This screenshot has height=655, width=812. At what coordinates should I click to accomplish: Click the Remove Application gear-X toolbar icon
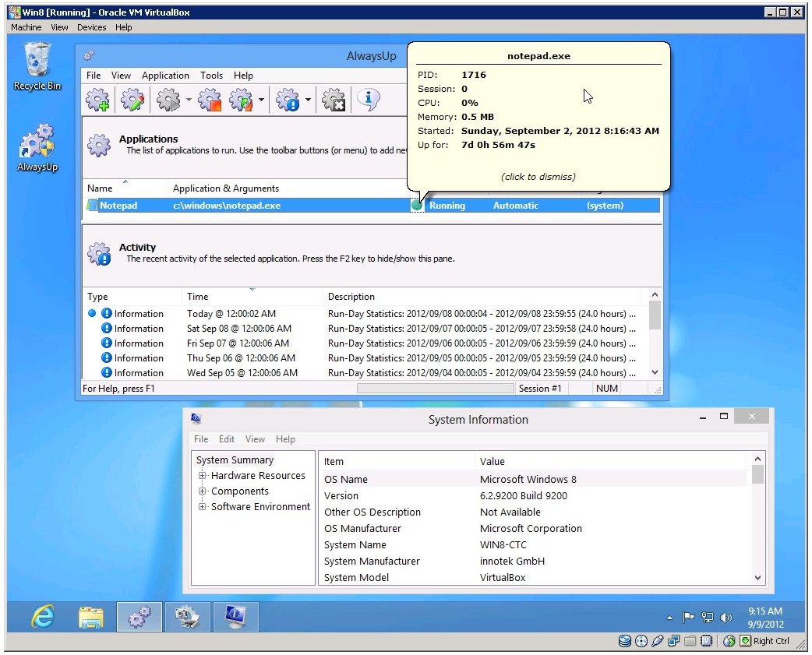(x=334, y=100)
